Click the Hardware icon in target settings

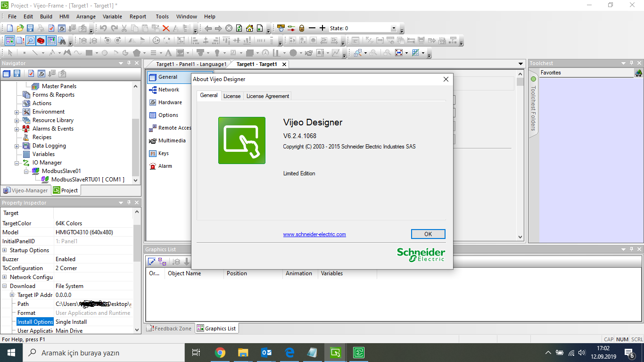153,102
